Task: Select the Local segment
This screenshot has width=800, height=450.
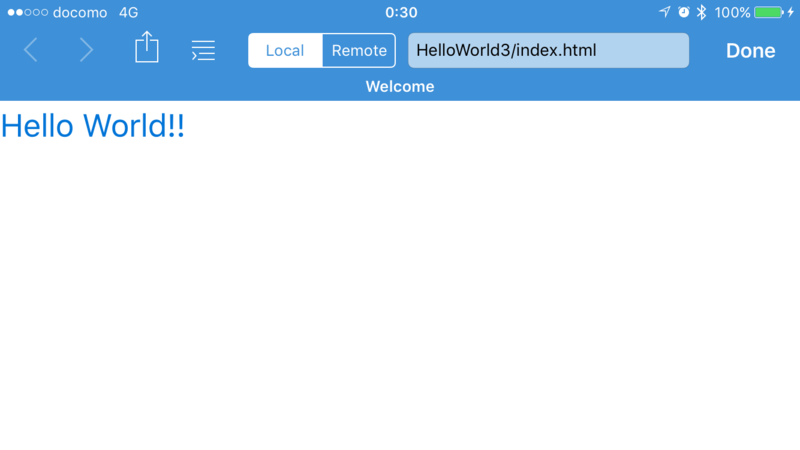Action: 285,51
